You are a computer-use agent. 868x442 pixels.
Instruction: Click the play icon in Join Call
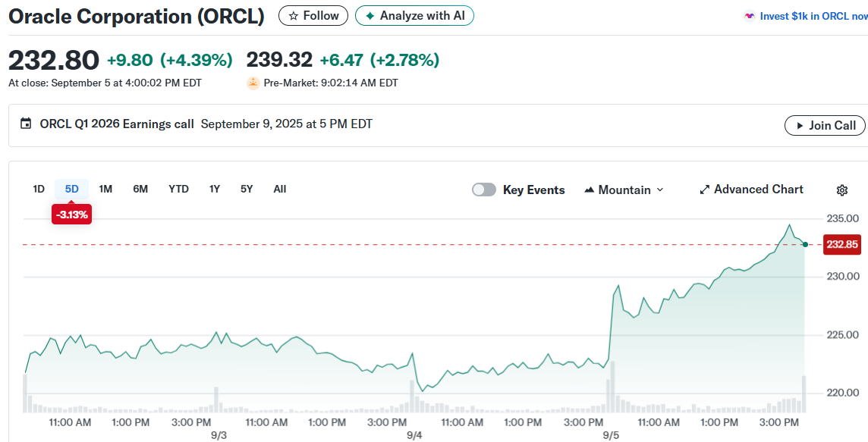(x=800, y=126)
